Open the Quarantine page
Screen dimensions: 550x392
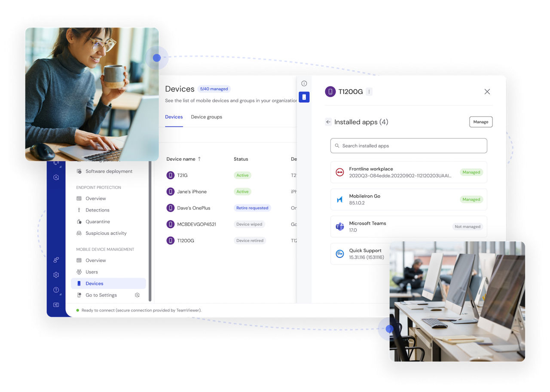pyautogui.click(x=98, y=222)
